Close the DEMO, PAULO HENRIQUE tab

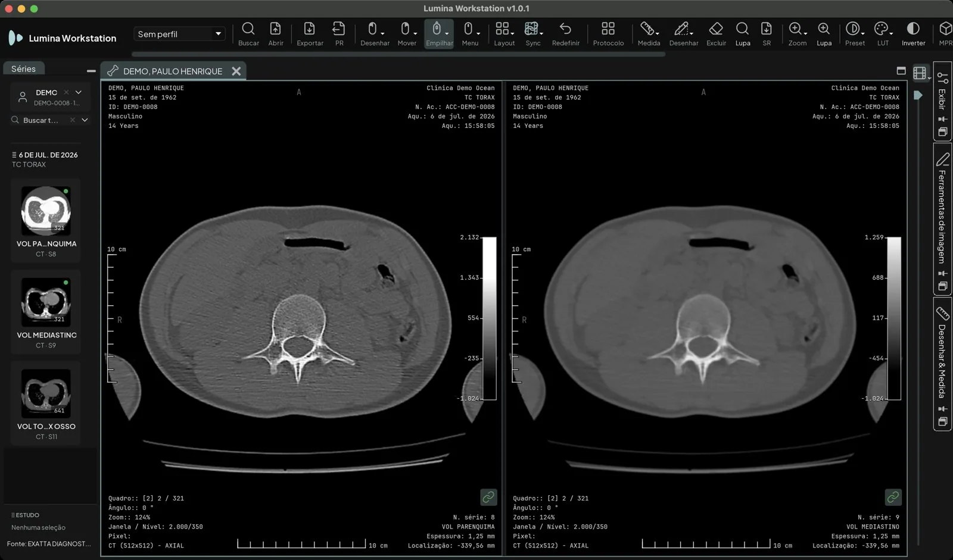tap(236, 71)
